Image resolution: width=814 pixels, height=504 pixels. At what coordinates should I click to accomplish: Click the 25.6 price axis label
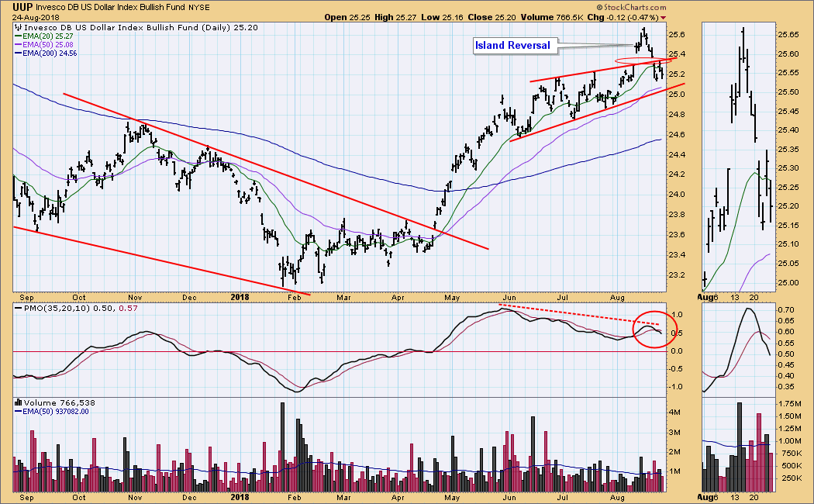(677, 35)
